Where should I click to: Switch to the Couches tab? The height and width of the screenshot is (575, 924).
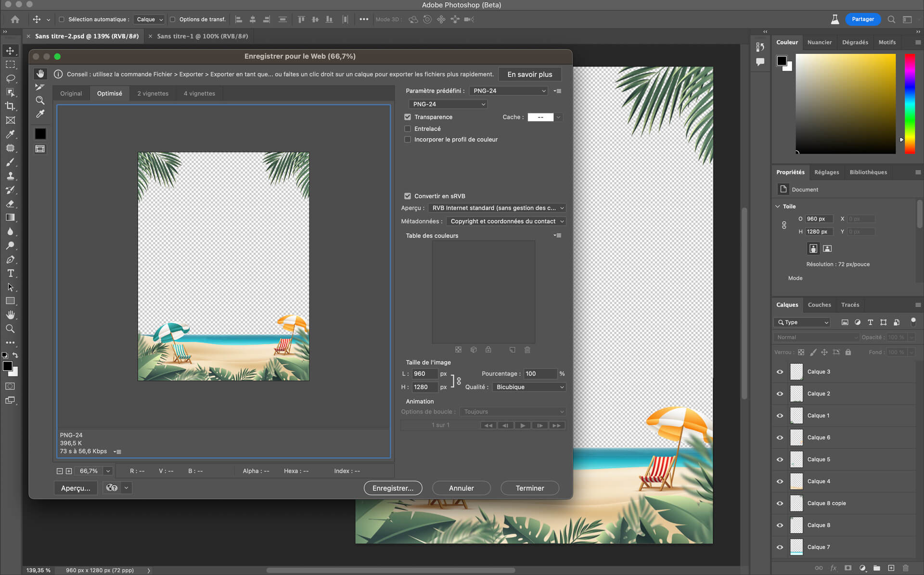pos(819,305)
